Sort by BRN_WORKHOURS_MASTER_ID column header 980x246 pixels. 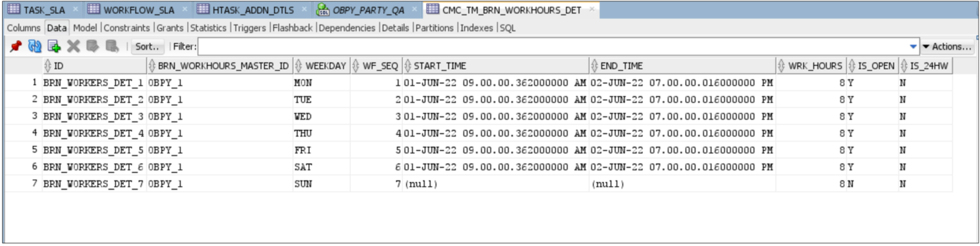(x=219, y=66)
